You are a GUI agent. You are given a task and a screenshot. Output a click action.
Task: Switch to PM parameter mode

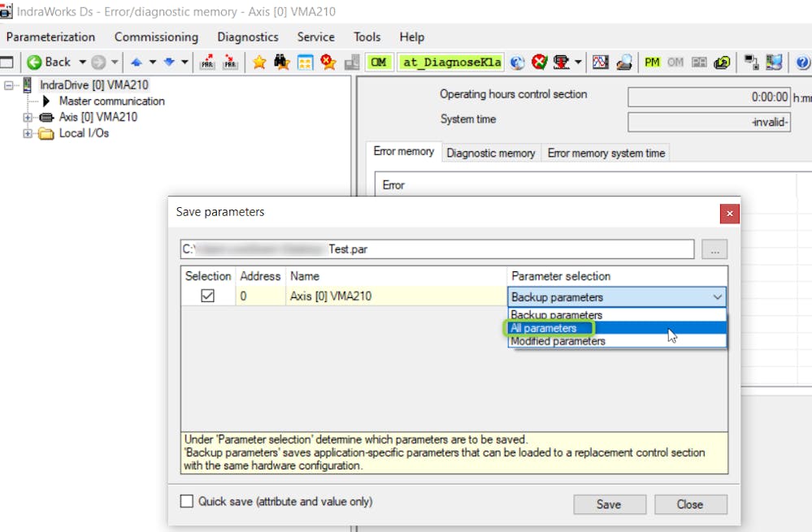click(652, 63)
